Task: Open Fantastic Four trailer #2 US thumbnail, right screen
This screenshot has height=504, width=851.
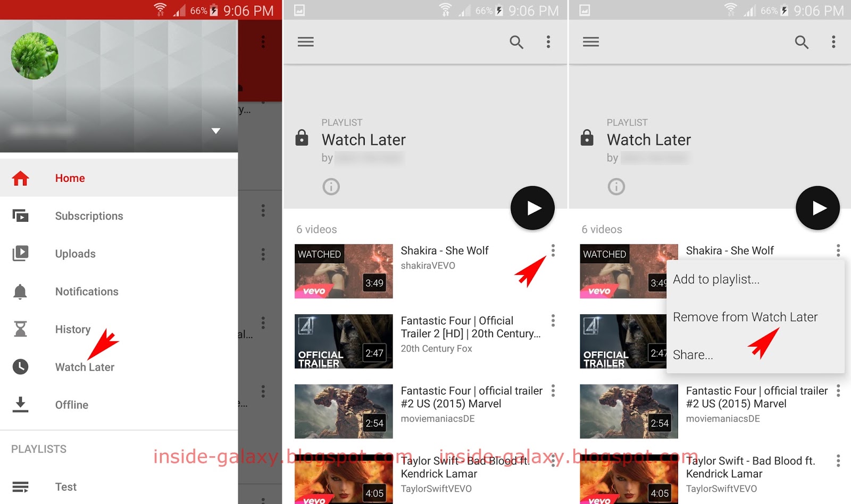Action: (x=629, y=411)
